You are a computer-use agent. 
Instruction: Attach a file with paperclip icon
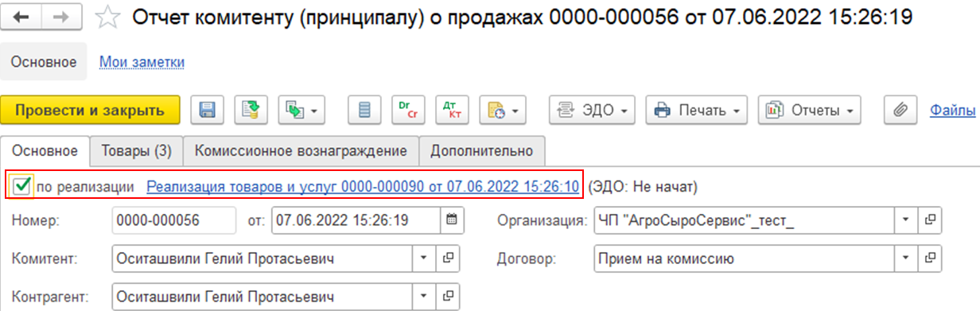tap(901, 111)
